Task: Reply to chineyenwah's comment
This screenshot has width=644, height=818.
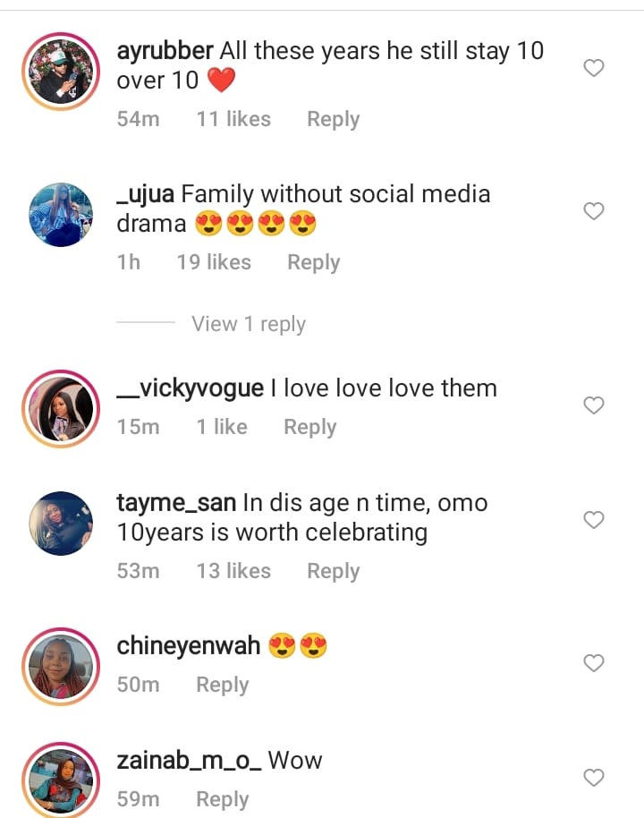Action: coord(222,685)
